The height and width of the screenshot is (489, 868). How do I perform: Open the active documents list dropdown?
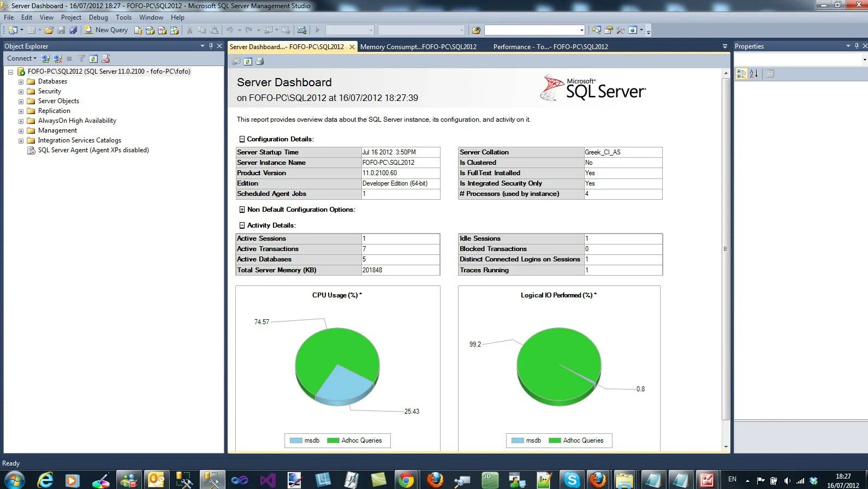[x=725, y=46]
